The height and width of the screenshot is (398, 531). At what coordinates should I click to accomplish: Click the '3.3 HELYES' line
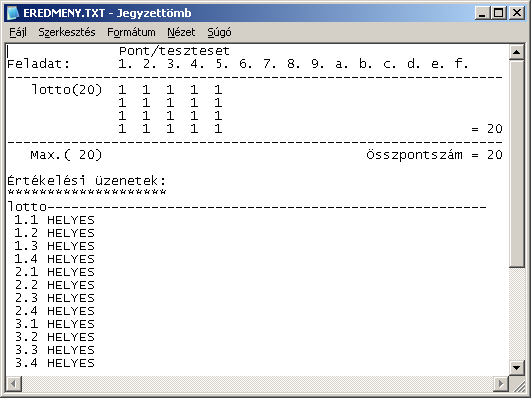(x=54, y=350)
